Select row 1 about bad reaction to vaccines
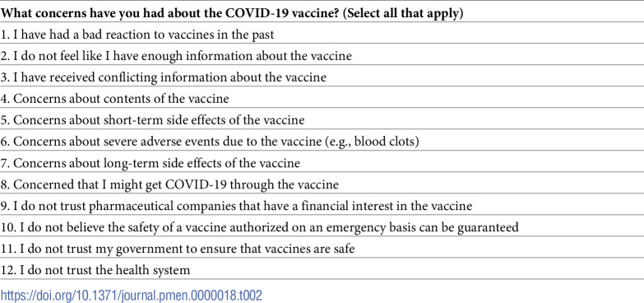Screen dimensions: 644x303 coord(322,34)
